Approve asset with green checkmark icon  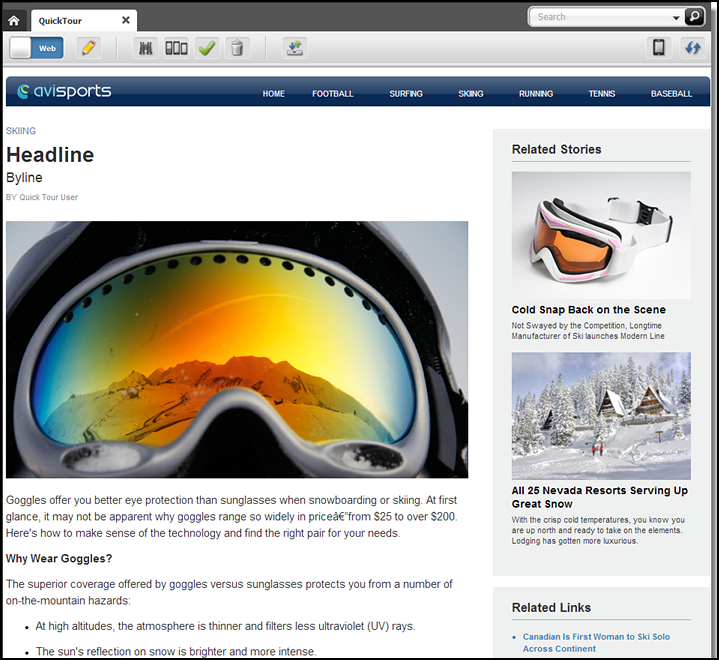pos(207,48)
